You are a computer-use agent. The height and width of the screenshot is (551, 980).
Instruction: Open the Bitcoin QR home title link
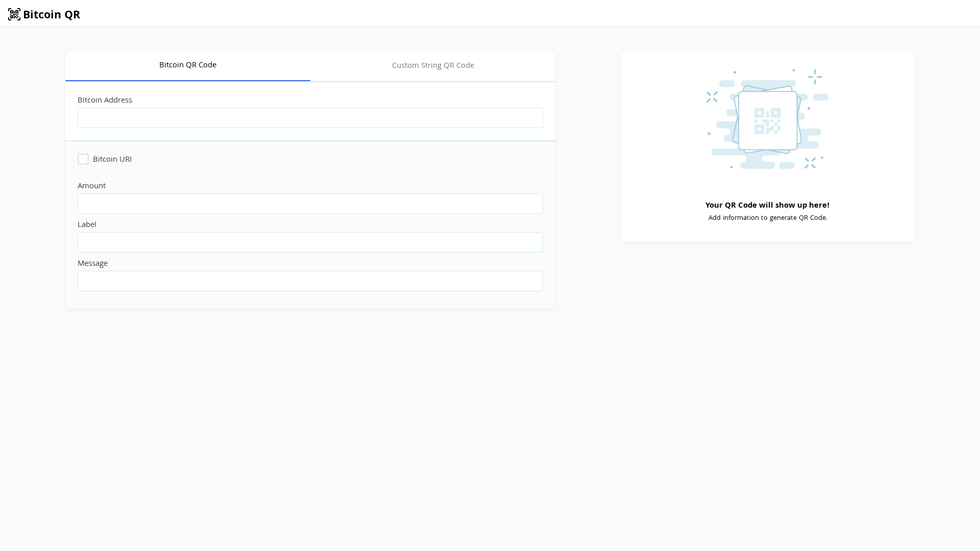pyautogui.click(x=51, y=14)
